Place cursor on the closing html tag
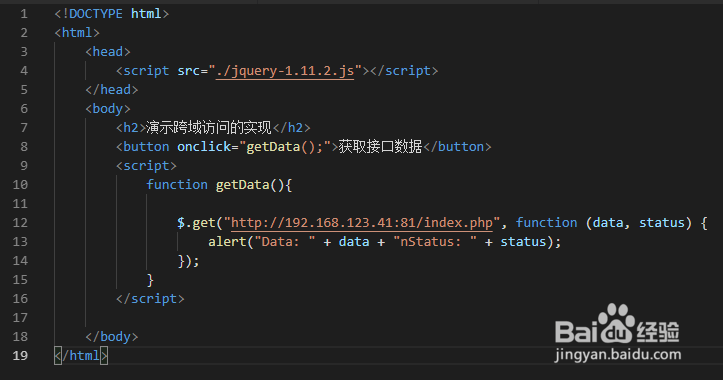 pos(81,356)
